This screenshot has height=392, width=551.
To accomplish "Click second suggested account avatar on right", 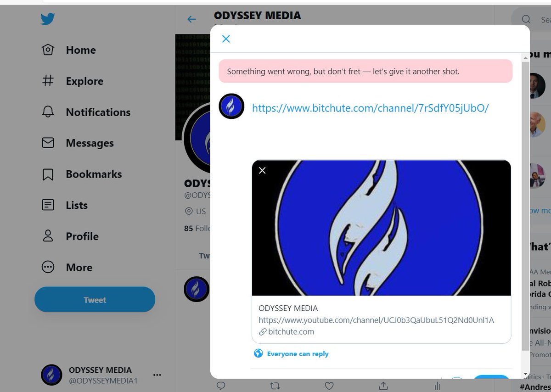I will point(537,124).
